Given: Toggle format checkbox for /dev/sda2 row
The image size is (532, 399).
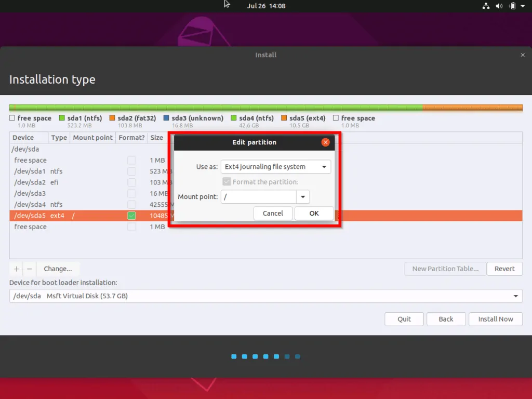Looking at the screenshot, I should pos(131,182).
